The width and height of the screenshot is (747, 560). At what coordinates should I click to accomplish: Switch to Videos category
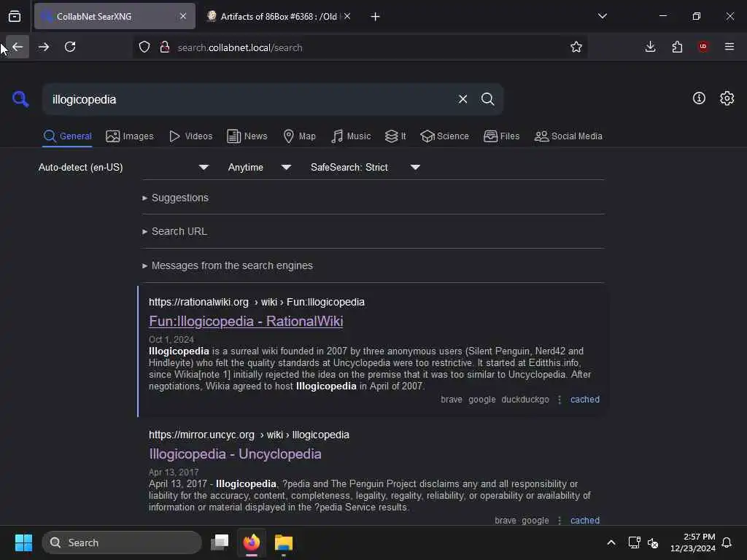[190, 136]
